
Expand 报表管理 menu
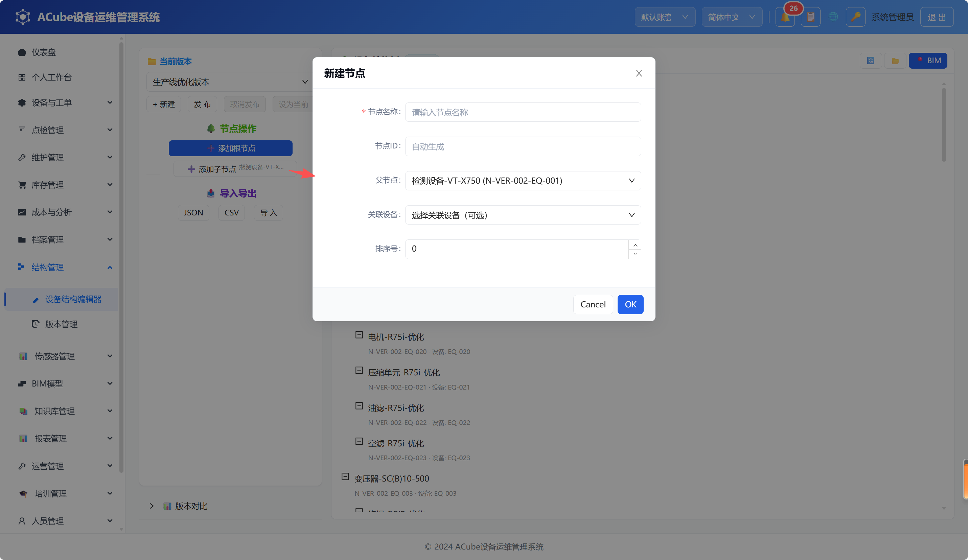click(62, 438)
